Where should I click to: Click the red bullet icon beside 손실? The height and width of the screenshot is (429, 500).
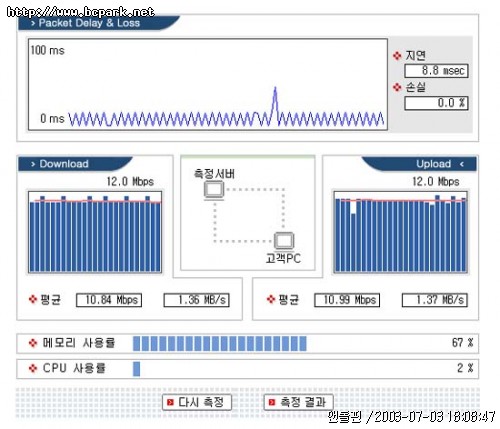click(397, 87)
